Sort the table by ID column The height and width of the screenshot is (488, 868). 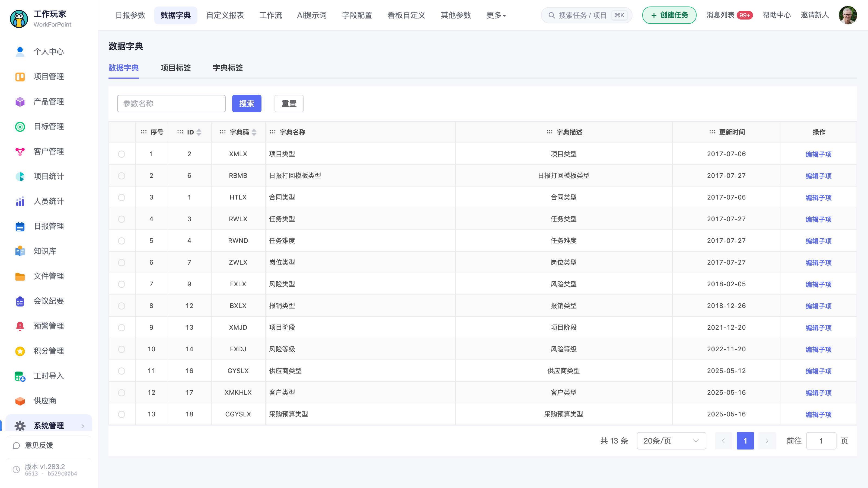coord(199,132)
